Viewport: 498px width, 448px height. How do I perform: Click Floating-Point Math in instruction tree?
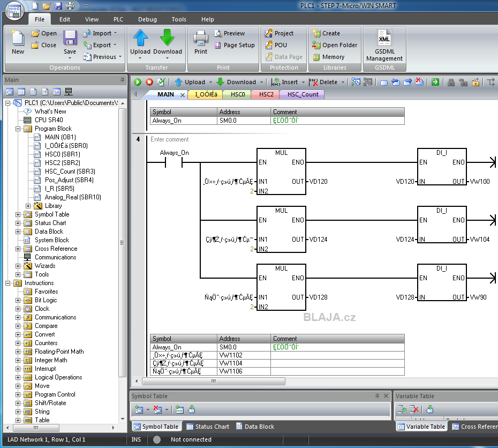pos(59,352)
